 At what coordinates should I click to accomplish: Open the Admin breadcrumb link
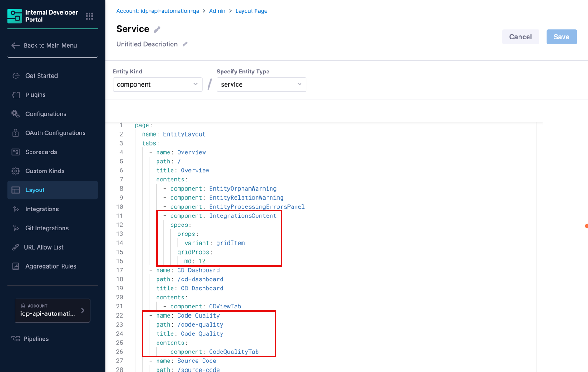coord(217,11)
